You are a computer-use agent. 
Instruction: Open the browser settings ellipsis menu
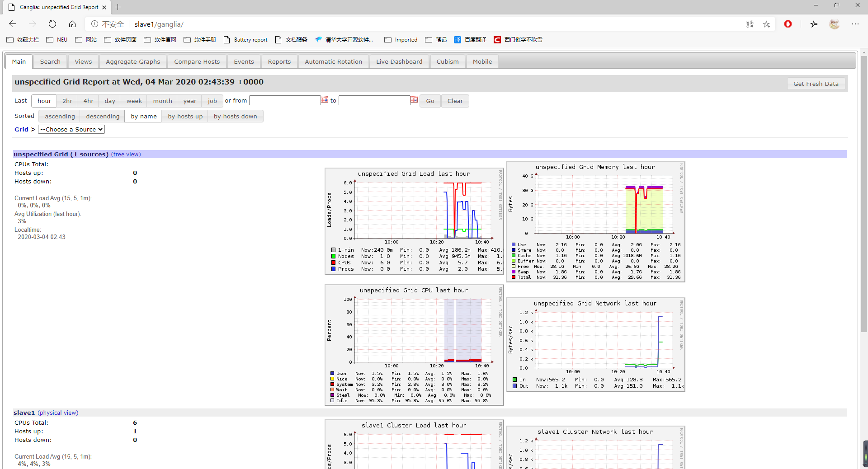(855, 24)
